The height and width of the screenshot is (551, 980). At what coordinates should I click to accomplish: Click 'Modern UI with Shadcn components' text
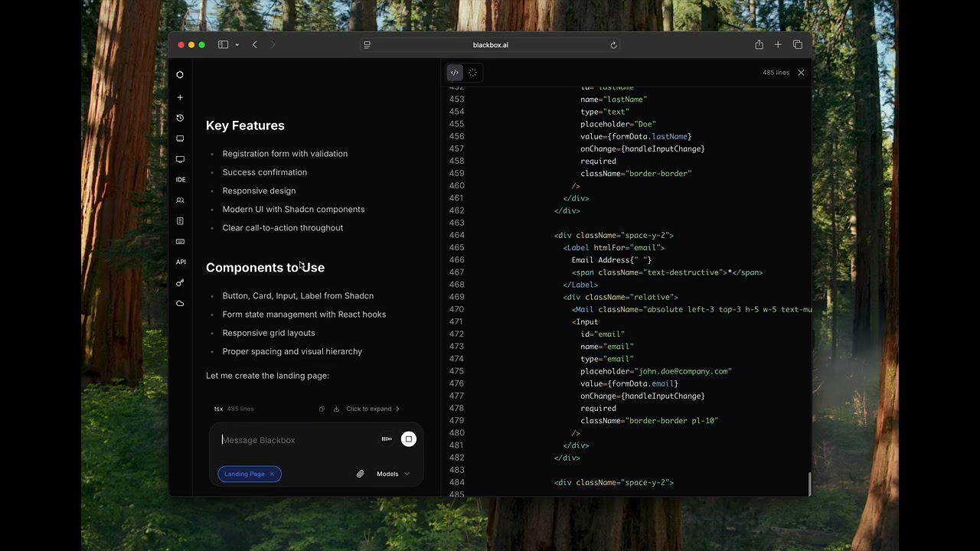pos(293,209)
